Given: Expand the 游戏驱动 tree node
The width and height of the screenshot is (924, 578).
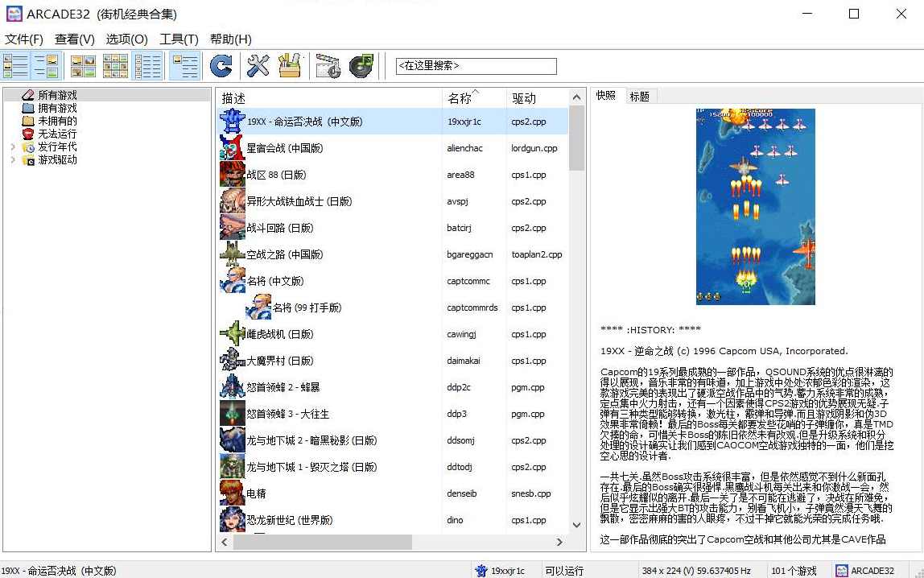Looking at the screenshot, I should [12, 161].
